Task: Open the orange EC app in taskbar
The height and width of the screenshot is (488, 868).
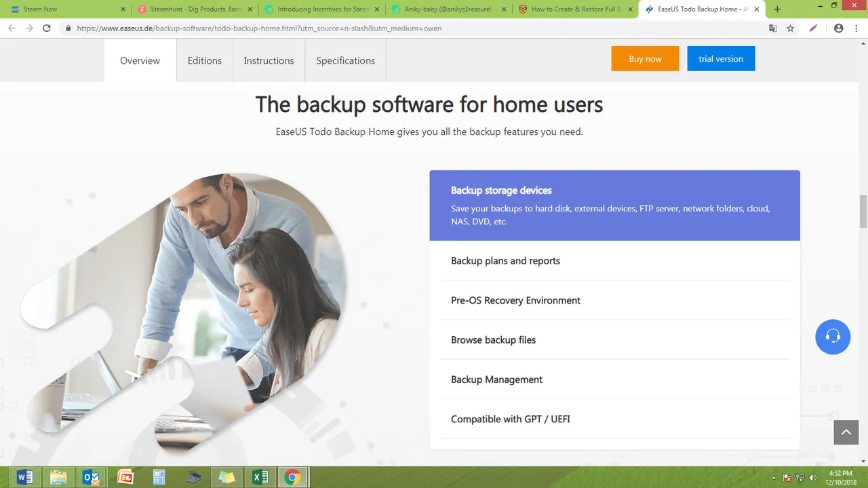Action: (x=125, y=477)
